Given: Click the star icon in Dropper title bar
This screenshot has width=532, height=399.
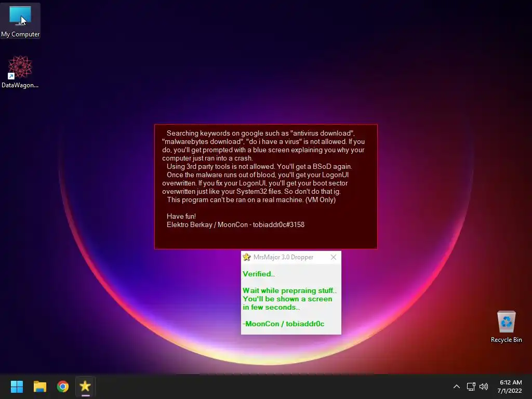Looking at the screenshot, I should (247, 257).
